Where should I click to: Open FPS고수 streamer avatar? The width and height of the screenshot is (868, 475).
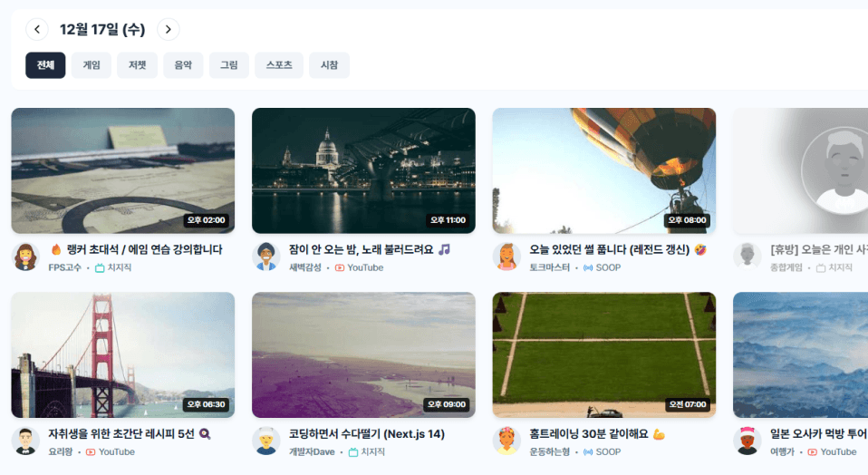click(x=25, y=257)
